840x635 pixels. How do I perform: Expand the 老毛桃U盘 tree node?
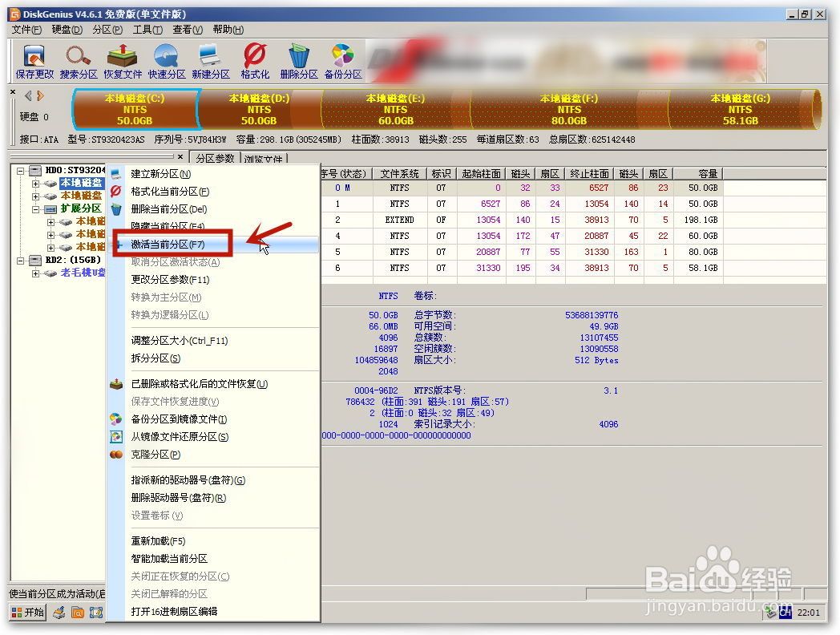tap(35, 273)
